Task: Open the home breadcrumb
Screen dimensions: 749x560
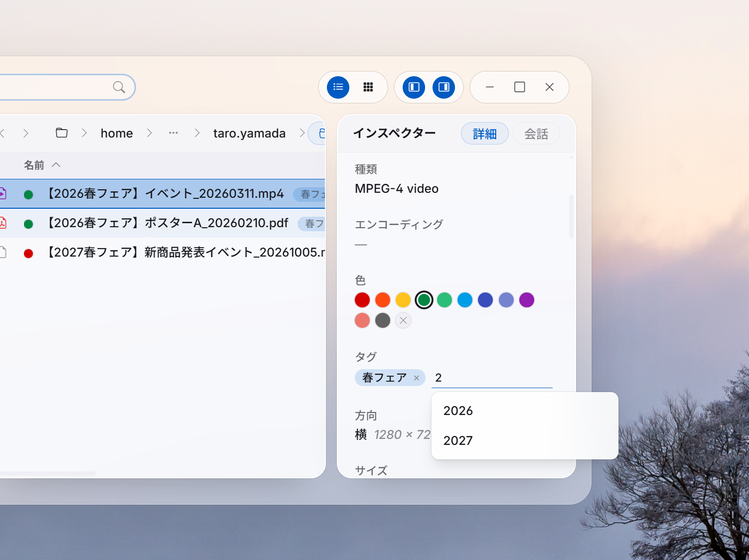Action: click(117, 134)
